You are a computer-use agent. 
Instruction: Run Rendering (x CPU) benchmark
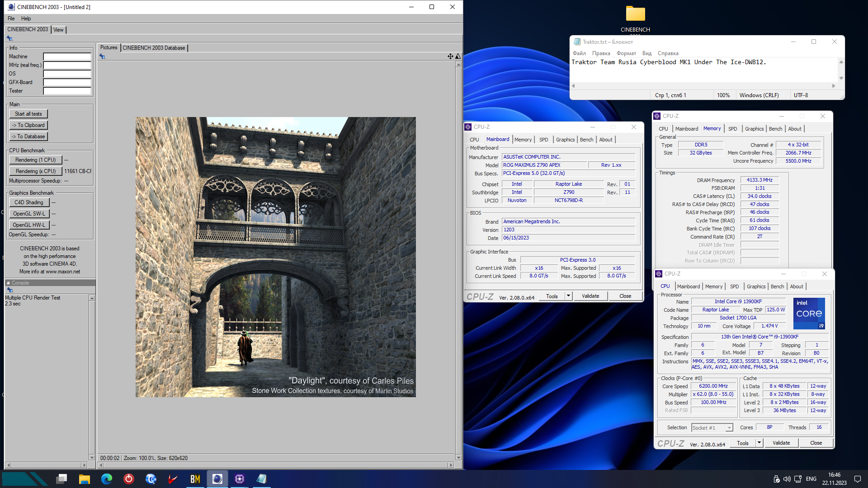(35, 171)
